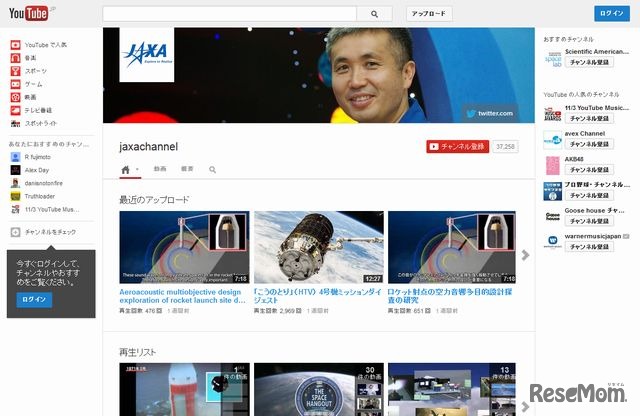Click the YouTube logo
Screen dimensions: 640x416
click(29, 13)
